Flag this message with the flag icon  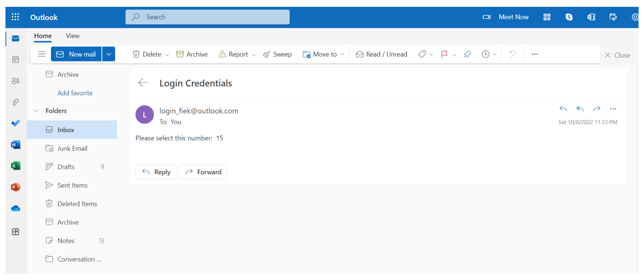(444, 54)
